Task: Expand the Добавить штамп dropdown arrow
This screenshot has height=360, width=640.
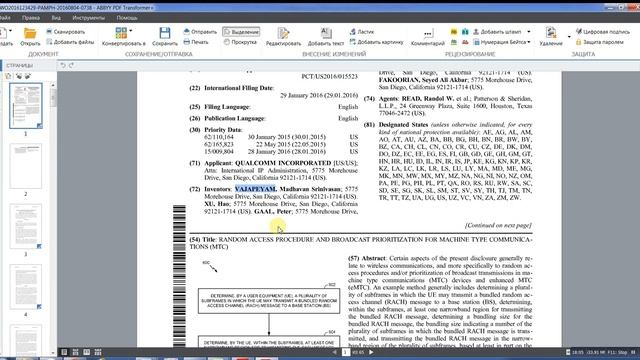Action: click(x=529, y=31)
